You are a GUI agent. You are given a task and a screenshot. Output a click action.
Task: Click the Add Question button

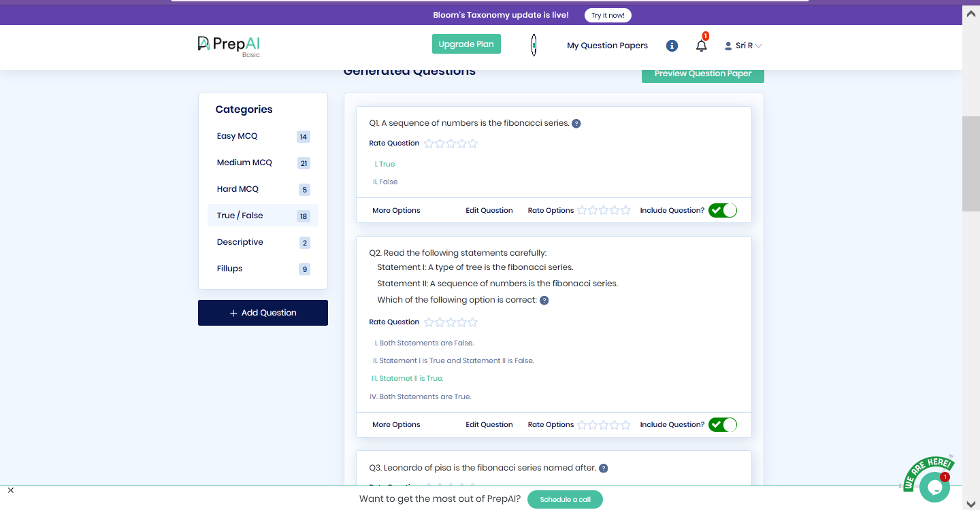tap(263, 313)
